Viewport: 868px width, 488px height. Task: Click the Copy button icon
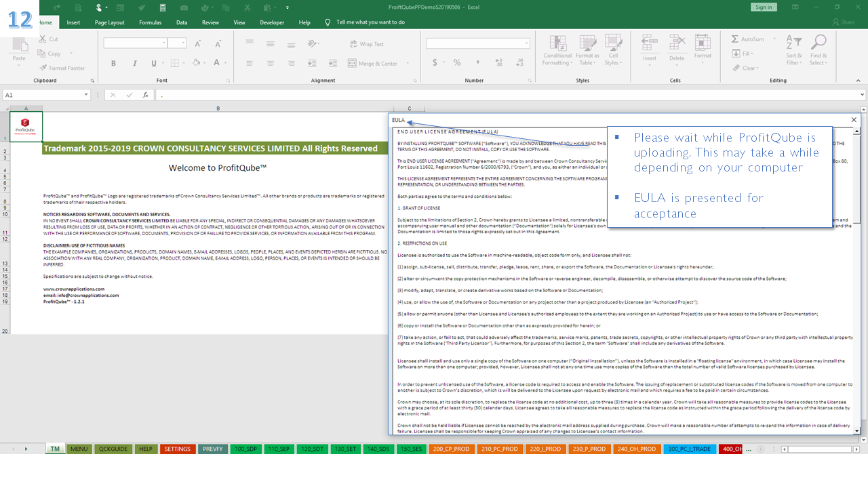click(43, 54)
